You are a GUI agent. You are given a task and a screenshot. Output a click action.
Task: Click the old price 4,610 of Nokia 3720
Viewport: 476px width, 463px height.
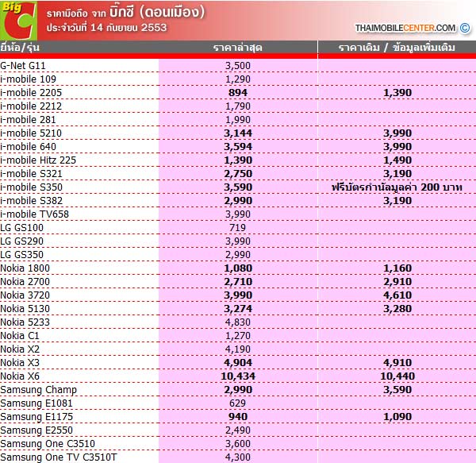coord(397,295)
